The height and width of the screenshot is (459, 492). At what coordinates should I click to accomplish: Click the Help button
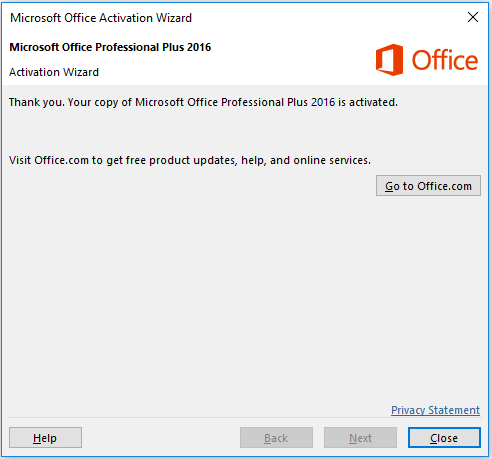pyautogui.click(x=45, y=438)
